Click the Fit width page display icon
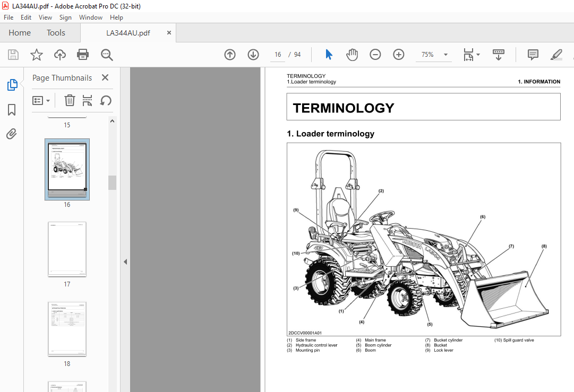 tap(468, 55)
